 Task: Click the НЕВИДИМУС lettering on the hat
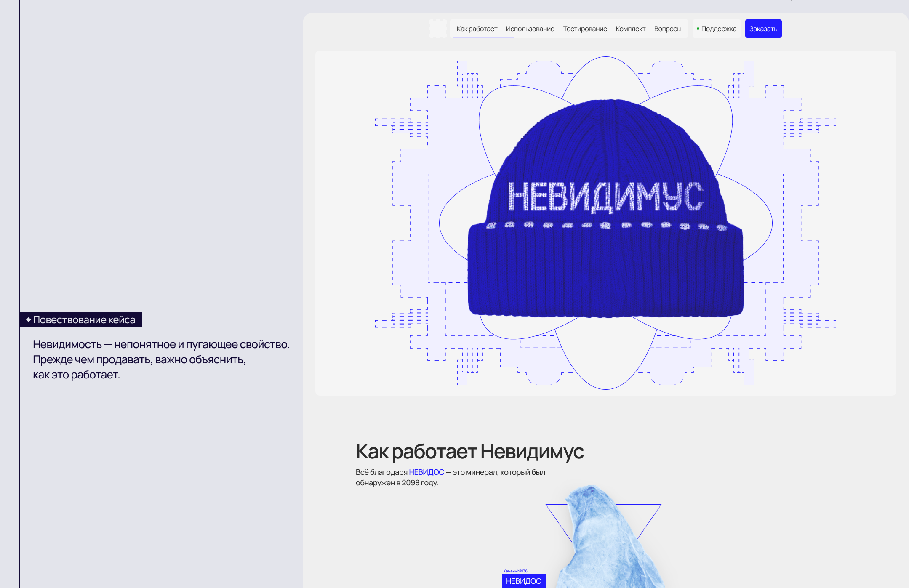605,197
